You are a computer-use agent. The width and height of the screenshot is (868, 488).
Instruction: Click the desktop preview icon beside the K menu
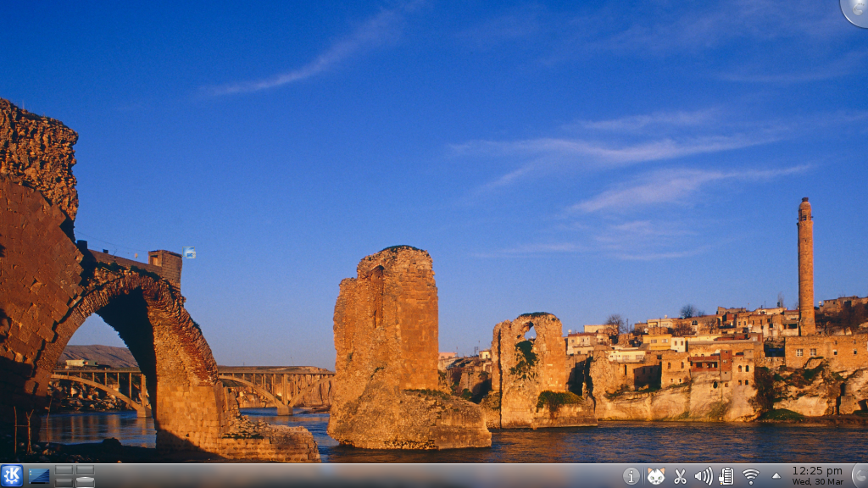[x=39, y=476]
